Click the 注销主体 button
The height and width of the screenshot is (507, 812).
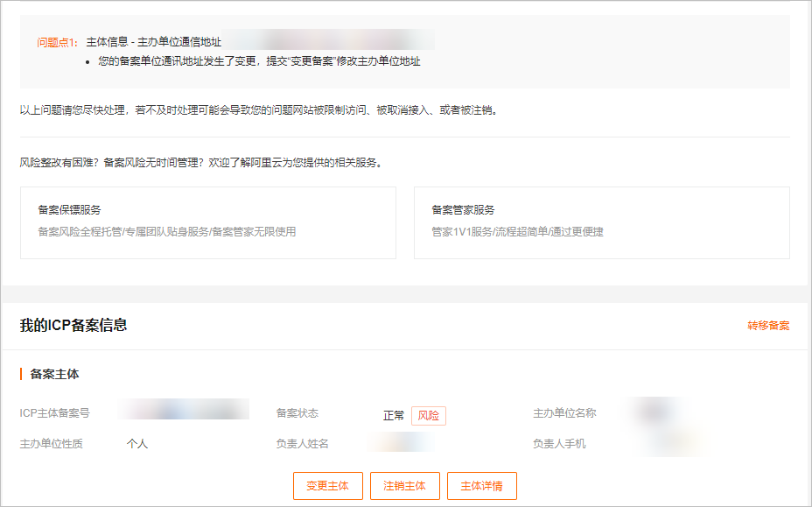click(x=405, y=486)
